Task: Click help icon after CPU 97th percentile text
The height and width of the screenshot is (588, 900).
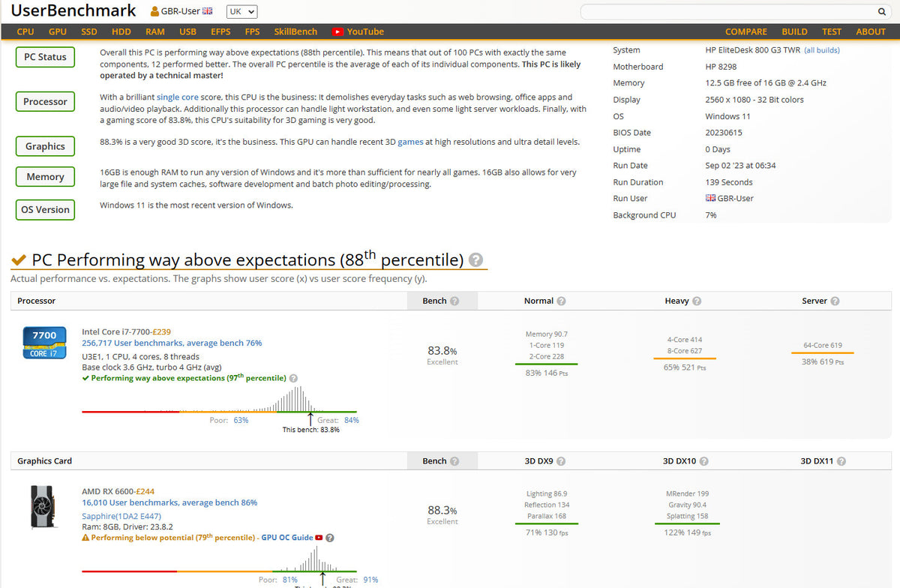Action: coord(293,379)
